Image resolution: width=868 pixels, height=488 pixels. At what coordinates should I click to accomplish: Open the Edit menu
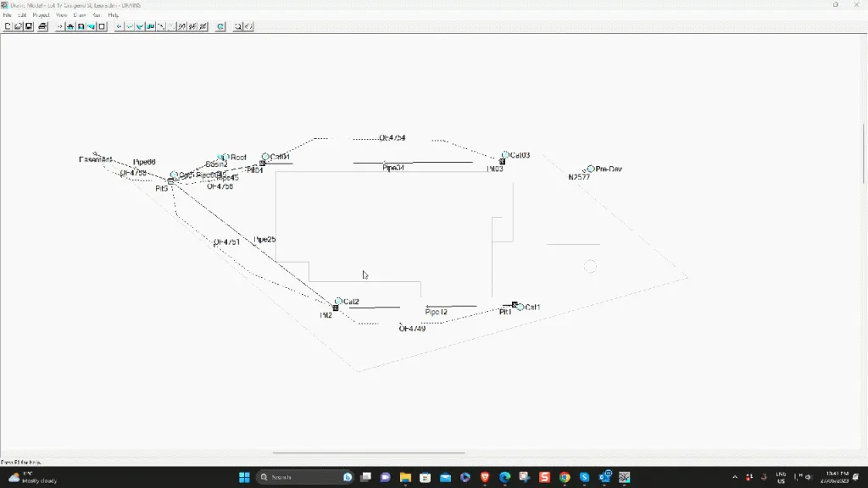click(x=22, y=15)
